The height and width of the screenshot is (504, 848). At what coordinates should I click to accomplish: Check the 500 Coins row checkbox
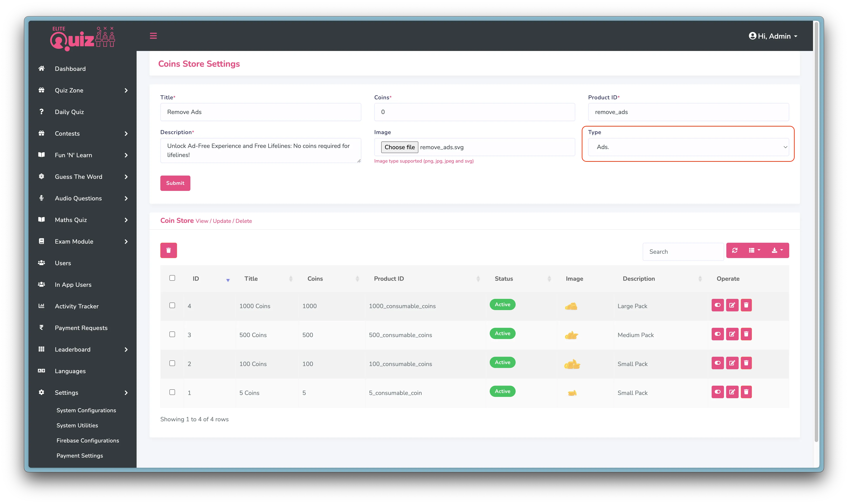[172, 334]
